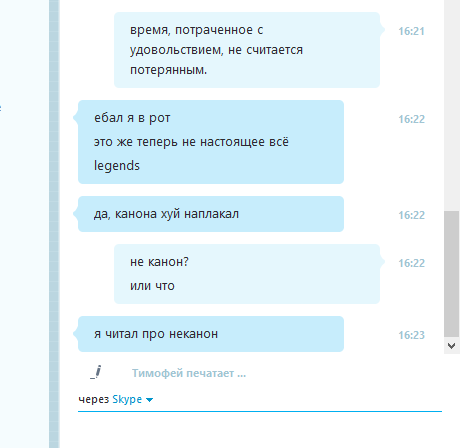Select the message 'я читал про неканон'

pyautogui.click(x=211, y=334)
